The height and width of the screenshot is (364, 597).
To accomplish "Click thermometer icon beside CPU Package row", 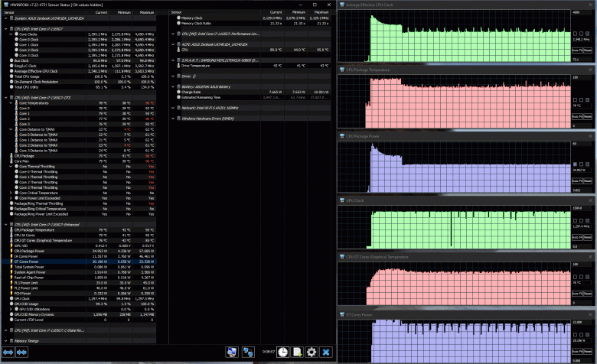I will (x=11, y=156).
